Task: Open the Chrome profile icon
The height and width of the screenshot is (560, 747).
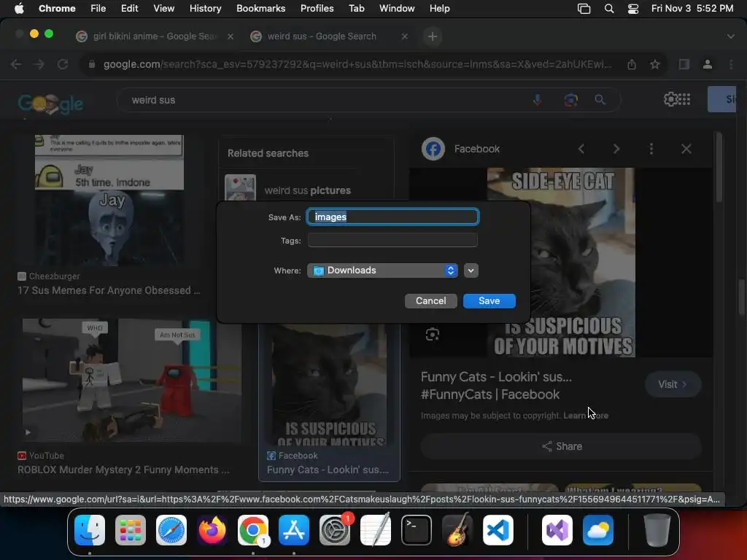Action: click(708, 64)
